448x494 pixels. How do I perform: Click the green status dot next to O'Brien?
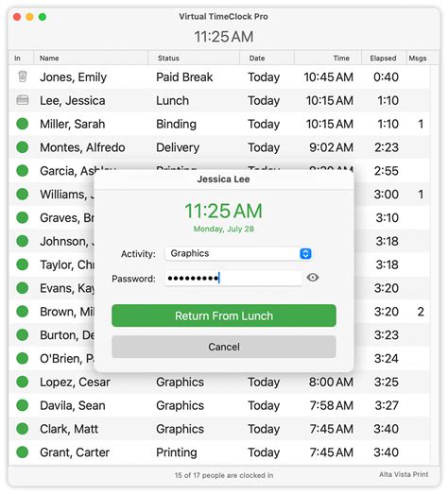pyautogui.click(x=23, y=359)
